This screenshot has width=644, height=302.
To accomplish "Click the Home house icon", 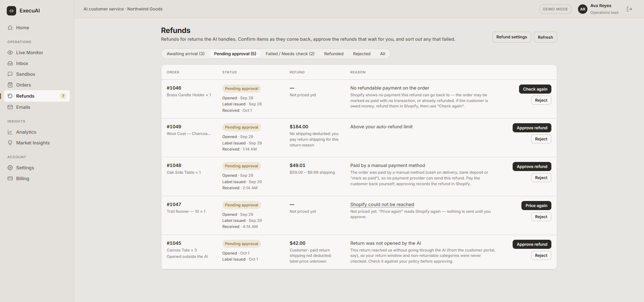I will click(10, 28).
